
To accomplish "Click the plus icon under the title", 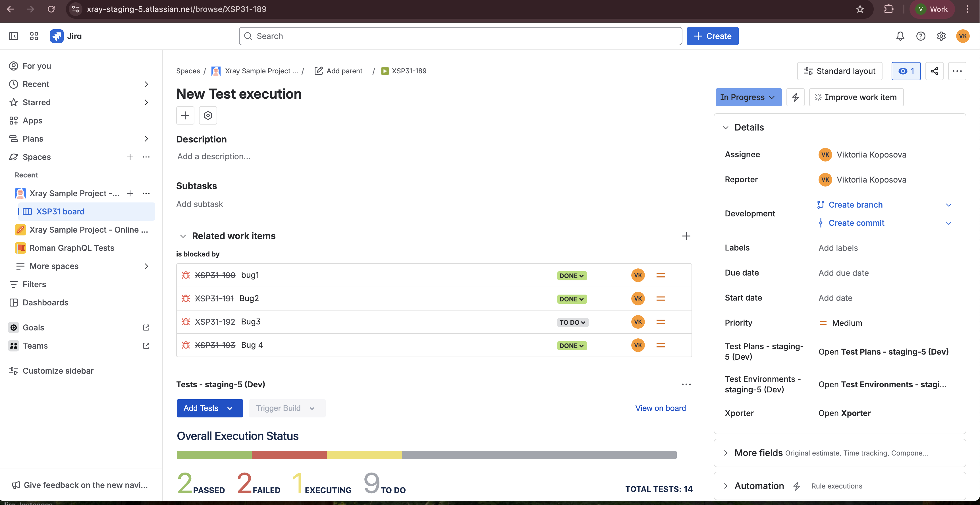I will coord(185,115).
